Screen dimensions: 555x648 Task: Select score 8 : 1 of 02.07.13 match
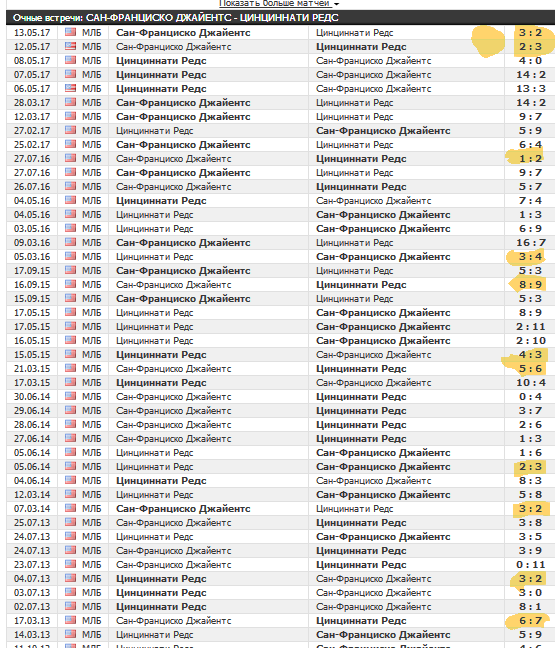[x=531, y=607]
